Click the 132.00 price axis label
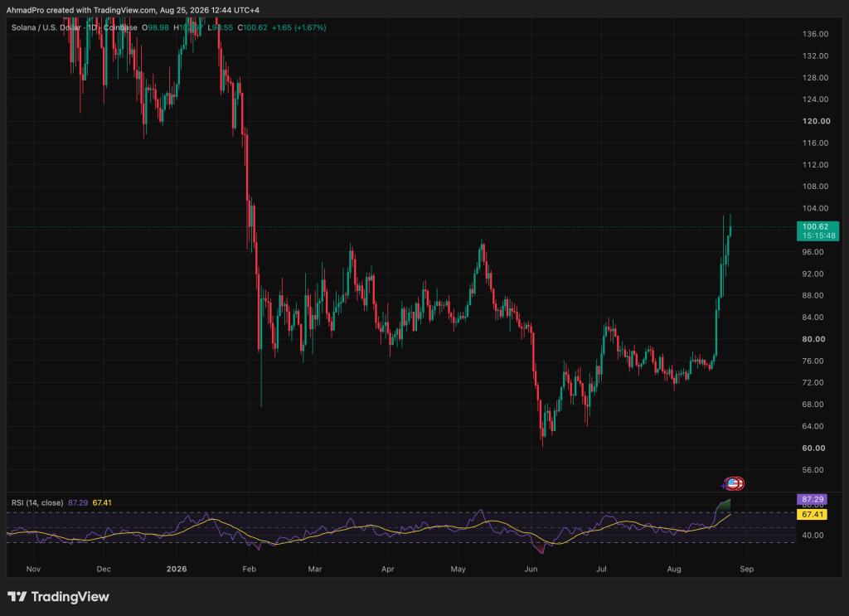The height and width of the screenshot is (616, 849). [x=815, y=56]
